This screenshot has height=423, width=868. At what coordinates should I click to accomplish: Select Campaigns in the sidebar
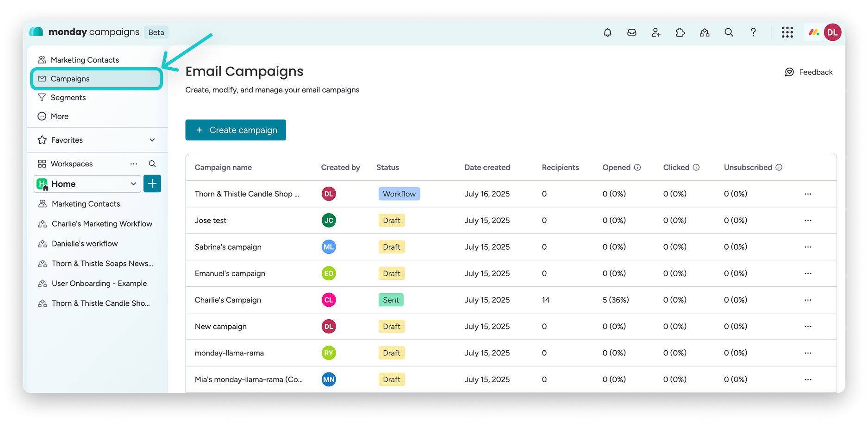click(x=96, y=79)
